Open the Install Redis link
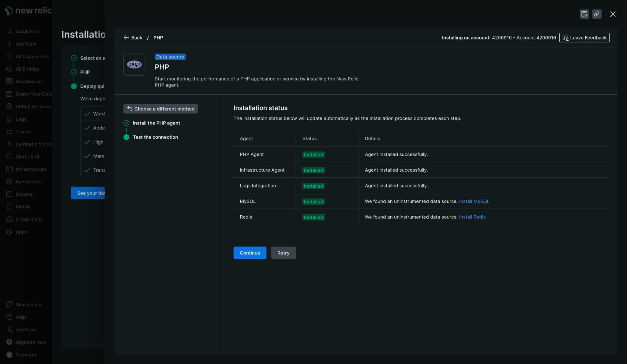This screenshot has width=627, height=364. pyautogui.click(x=472, y=217)
